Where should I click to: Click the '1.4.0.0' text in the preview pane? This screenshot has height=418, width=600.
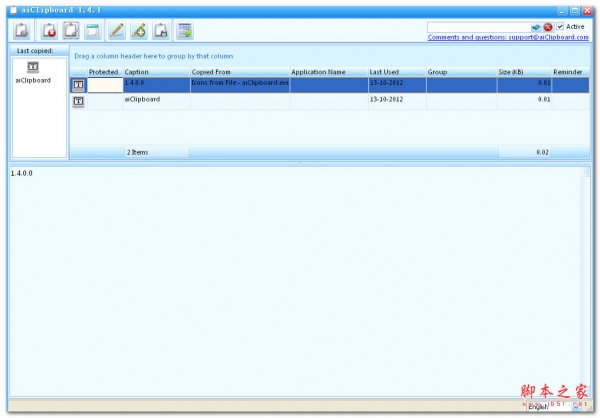pos(21,173)
